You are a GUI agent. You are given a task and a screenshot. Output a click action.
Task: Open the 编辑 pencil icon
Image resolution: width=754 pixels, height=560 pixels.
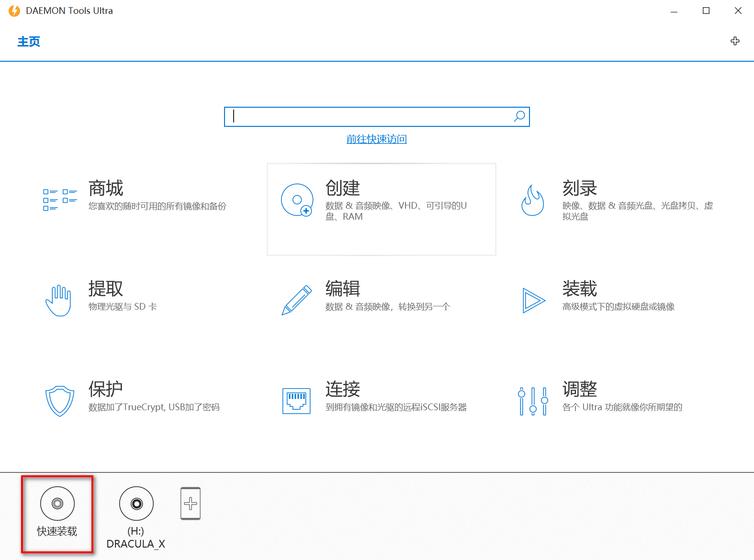[x=296, y=301]
